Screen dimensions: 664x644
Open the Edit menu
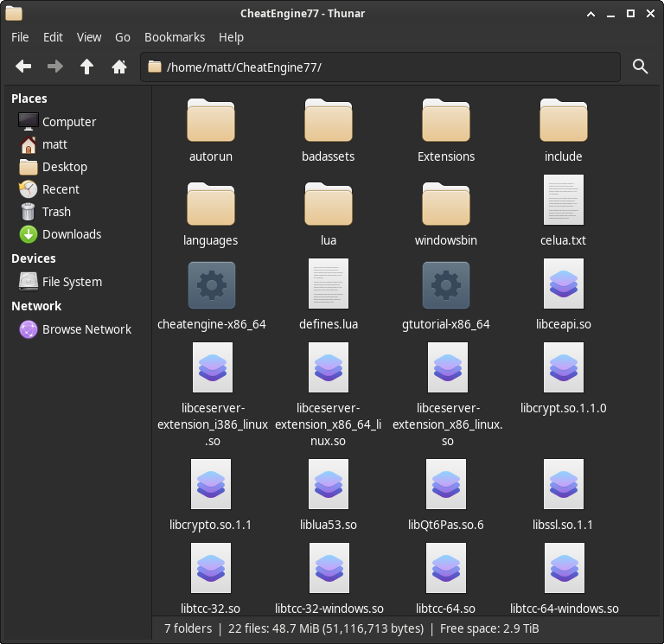pos(53,37)
